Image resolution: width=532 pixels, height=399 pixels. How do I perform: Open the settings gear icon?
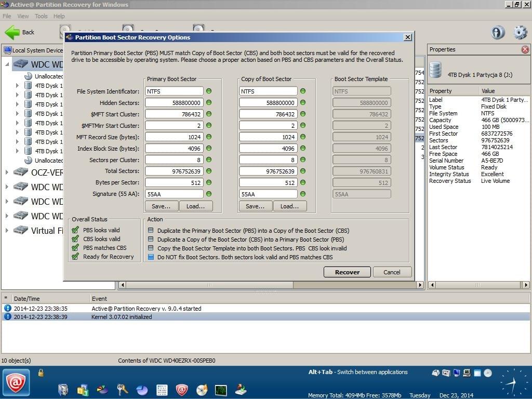[x=520, y=33]
